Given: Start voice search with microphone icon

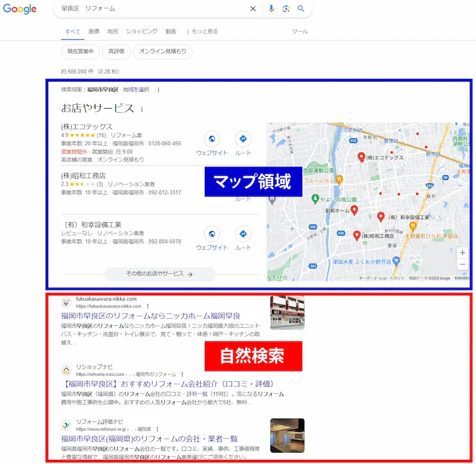Looking at the screenshot, I should pos(271,8).
